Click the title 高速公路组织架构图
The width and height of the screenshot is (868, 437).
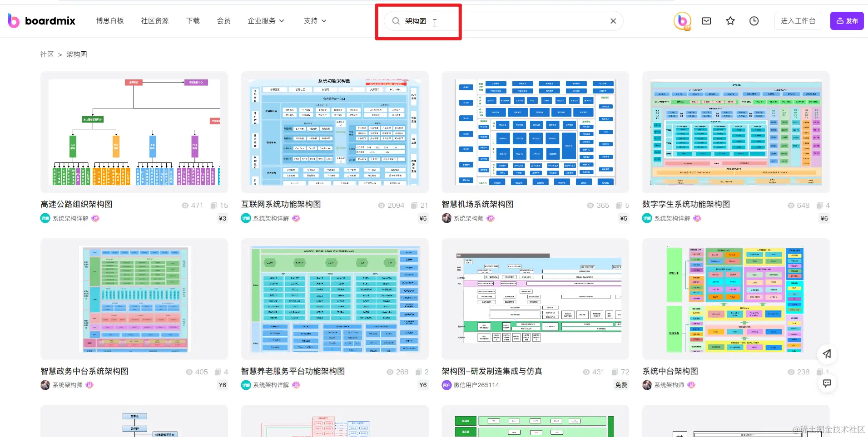click(76, 205)
